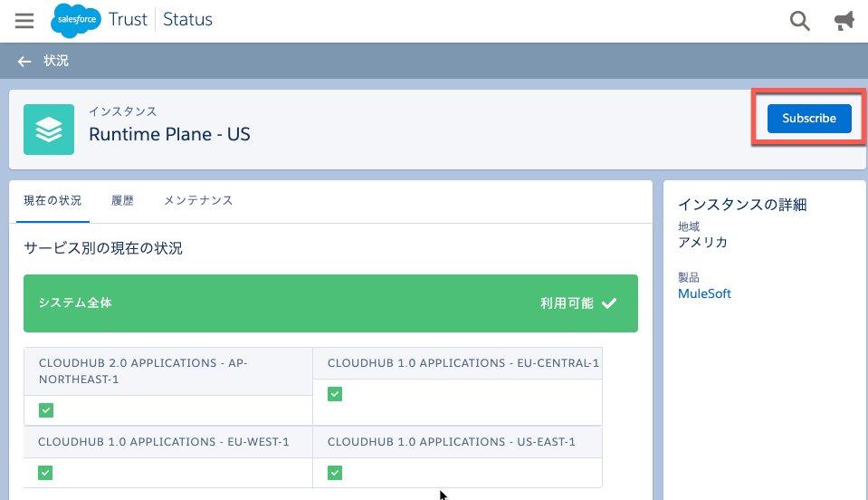Switch to the 現在の状況 tab
This screenshot has height=500, width=868.
pos(52,200)
